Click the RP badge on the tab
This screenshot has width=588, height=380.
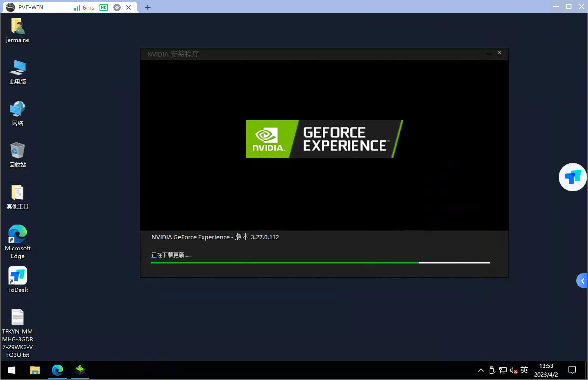click(x=117, y=7)
